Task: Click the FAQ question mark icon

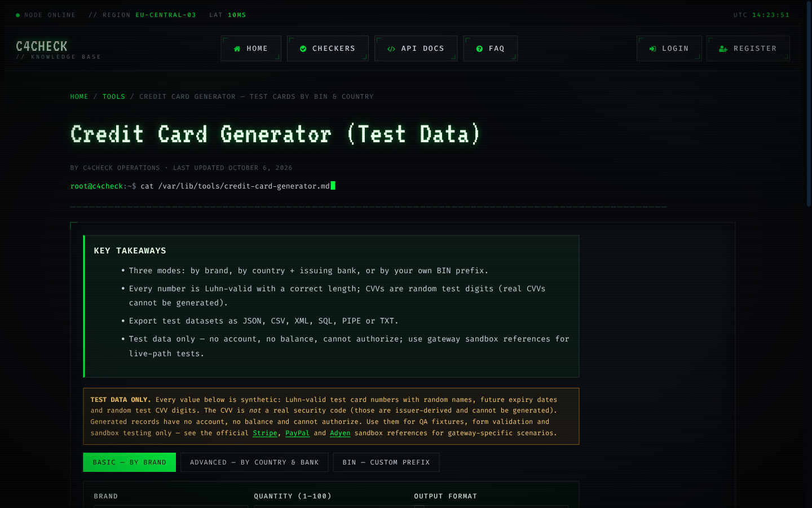Action: tap(479, 49)
